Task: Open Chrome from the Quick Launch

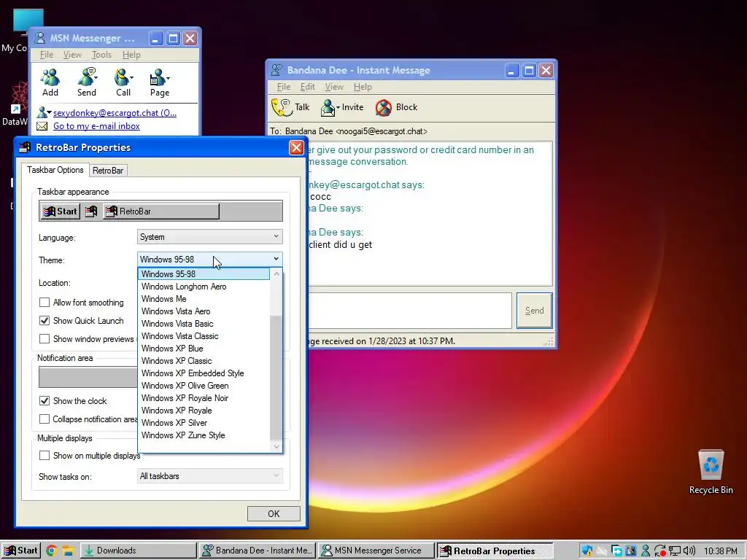Action: tap(52, 551)
